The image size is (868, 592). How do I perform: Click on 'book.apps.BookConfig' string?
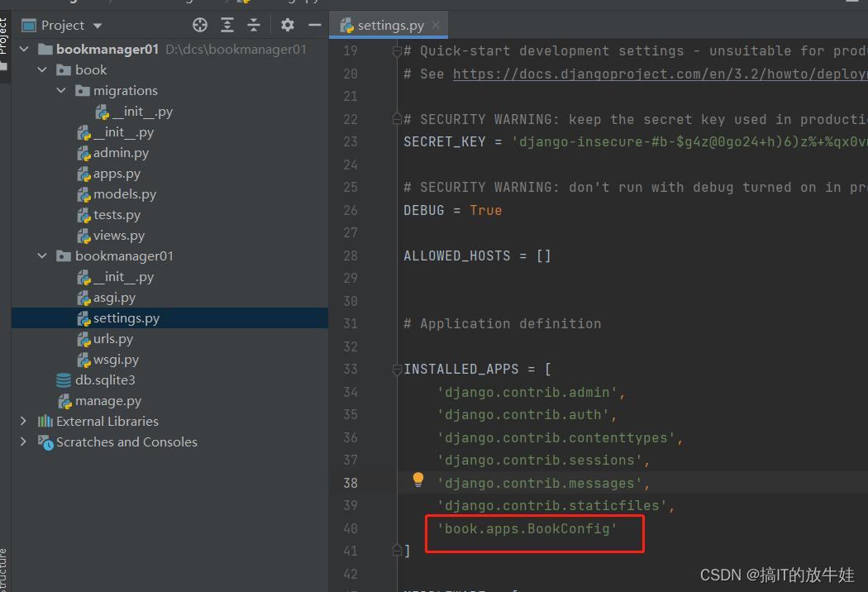(x=527, y=529)
